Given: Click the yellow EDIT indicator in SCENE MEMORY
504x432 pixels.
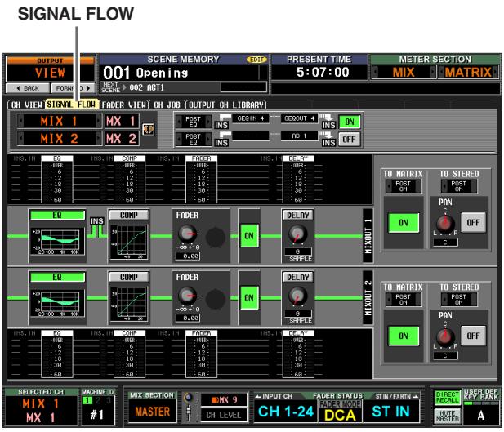Looking at the screenshot, I should [x=256, y=60].
